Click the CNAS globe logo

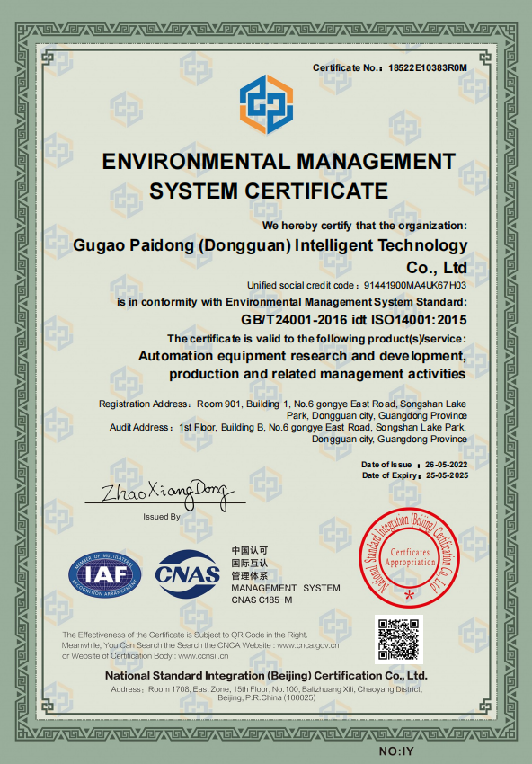tap(188, 574)
